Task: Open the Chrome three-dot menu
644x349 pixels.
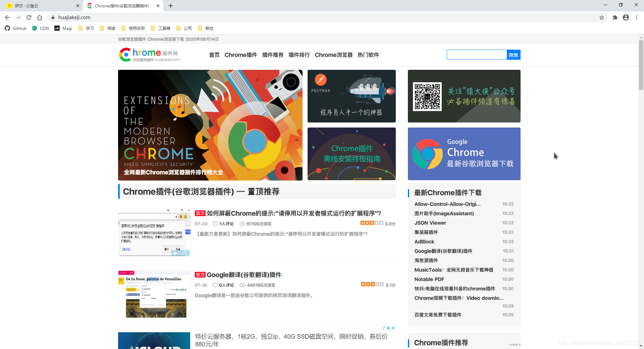Action: pyautogui.click(x=637, y=17)
